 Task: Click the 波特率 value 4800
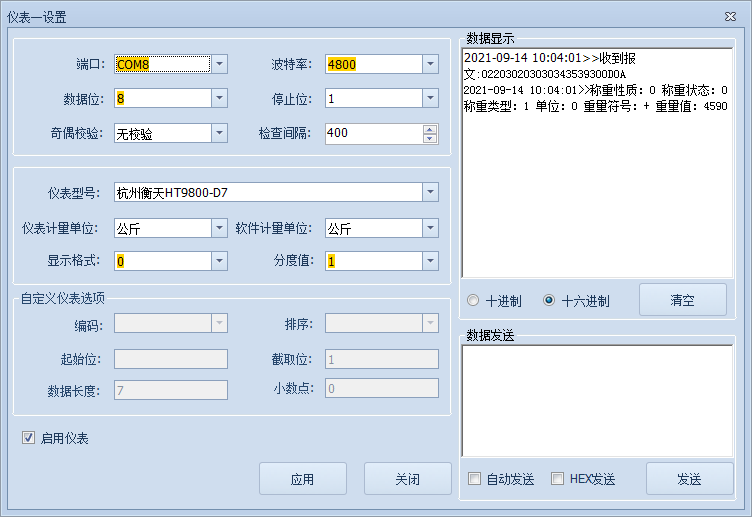coord(341,64)
